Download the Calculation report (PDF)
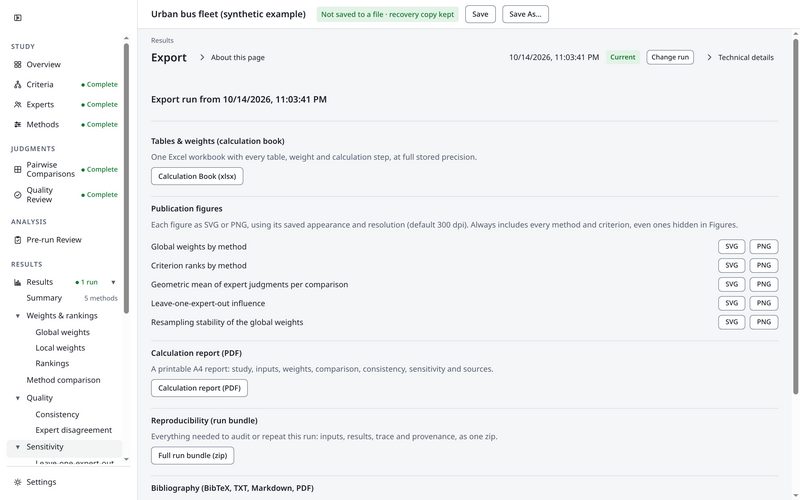This screenshot has width=800, height=500. 199,388
